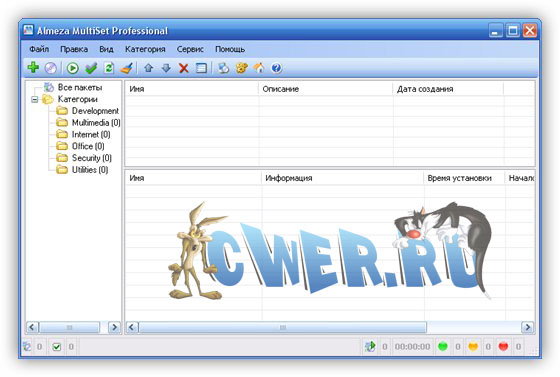
Task: Click the CD disc toolbar icon
Action: 51,68
